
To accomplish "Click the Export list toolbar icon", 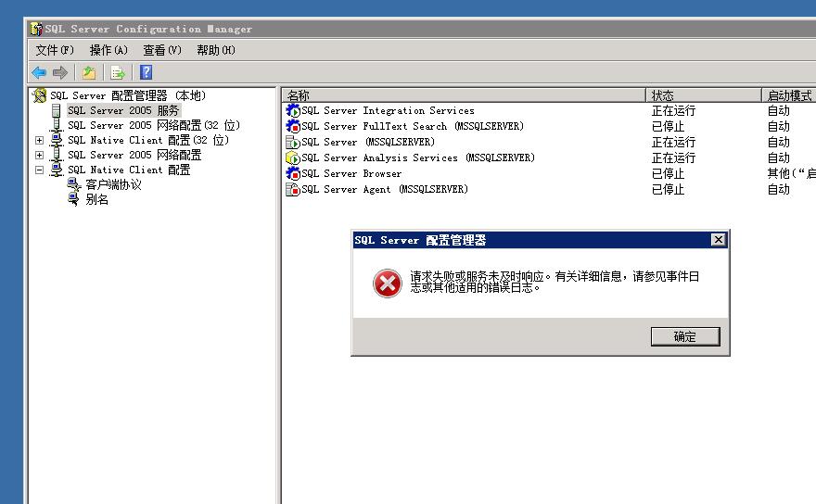I will [x=118, y=72].
